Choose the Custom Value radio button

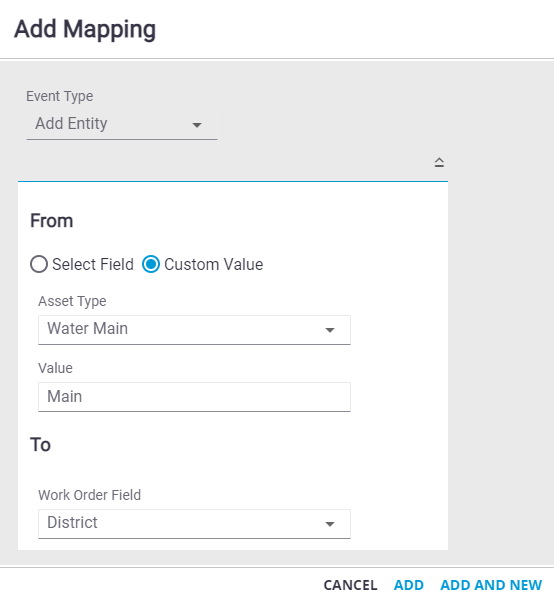point(151,264)
